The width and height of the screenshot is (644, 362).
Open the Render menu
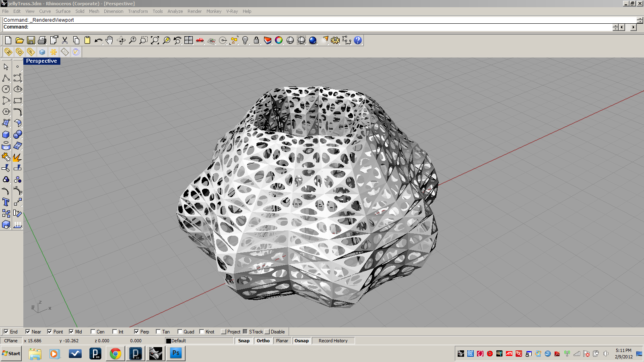[x=194, y=11]
